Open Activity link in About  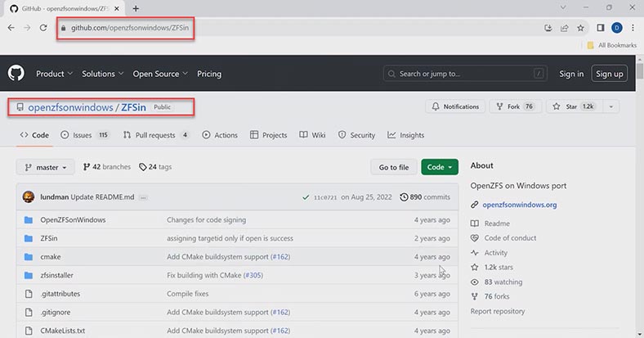[x=496, y=253]
